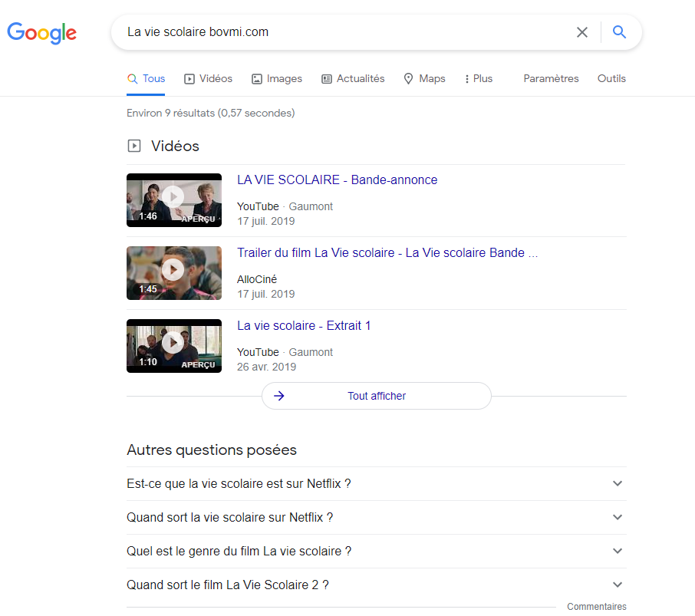This screenshot has width=695, height=616.
Task: Click 'Autres questions posées' heading
Action: [x=212, y=450]
